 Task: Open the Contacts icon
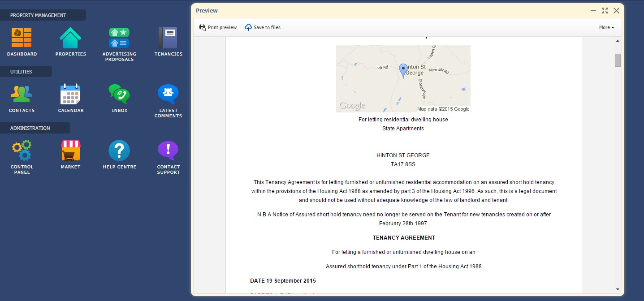[x=22, y=94]
